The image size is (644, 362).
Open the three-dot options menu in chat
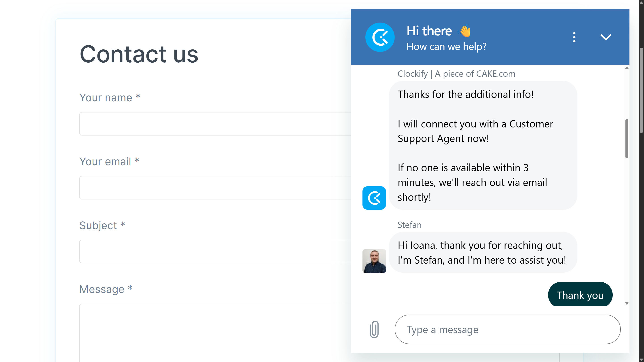574,37
